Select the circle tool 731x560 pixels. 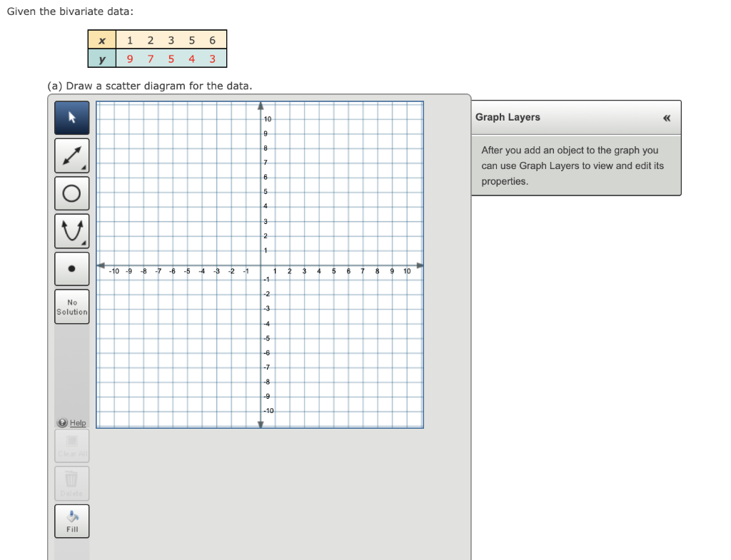pos(72,193)
